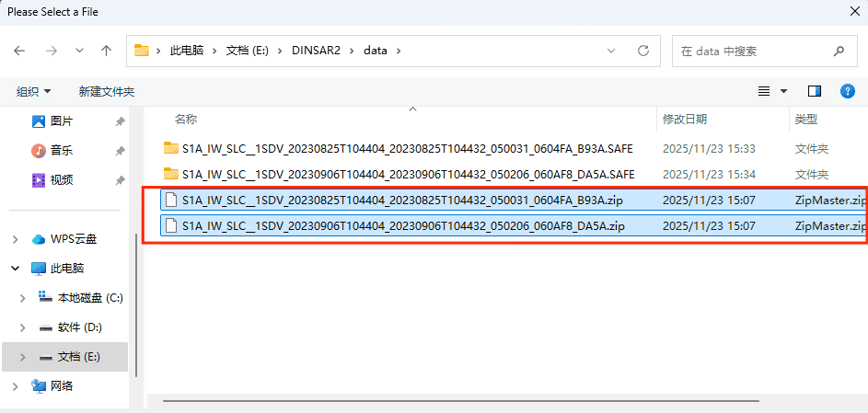Unpin 视频 using its pin icon
868x413 pixels.
click(x=120, y=180)
